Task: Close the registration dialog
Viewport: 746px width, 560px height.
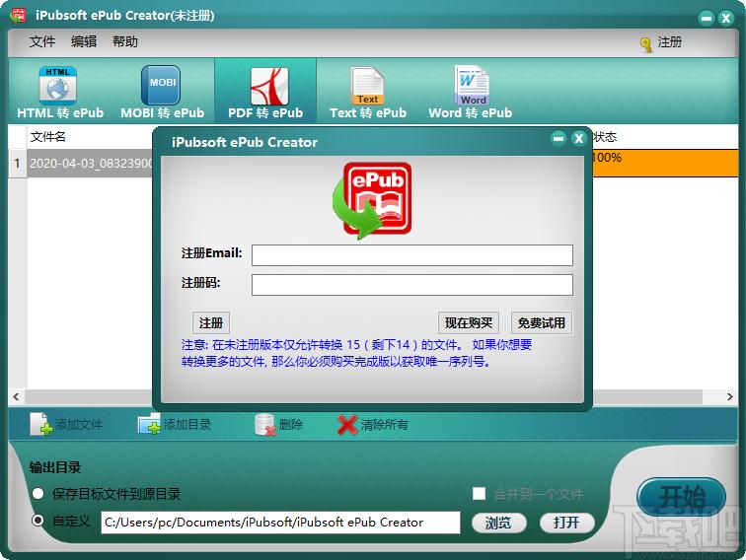Action: point(578,138)
